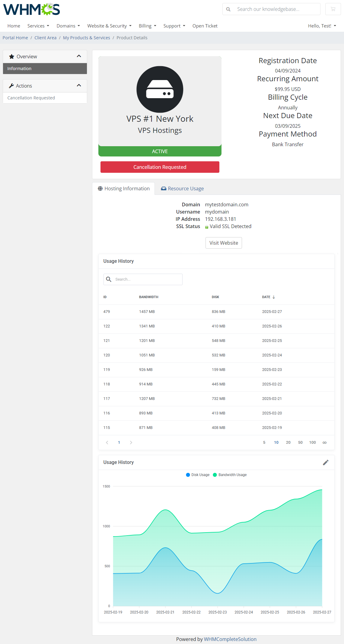Toggle Bandwidth Usage legend series
Image resolution: width=344 pixels, height=644 pixels.
(x=230, y=475)
